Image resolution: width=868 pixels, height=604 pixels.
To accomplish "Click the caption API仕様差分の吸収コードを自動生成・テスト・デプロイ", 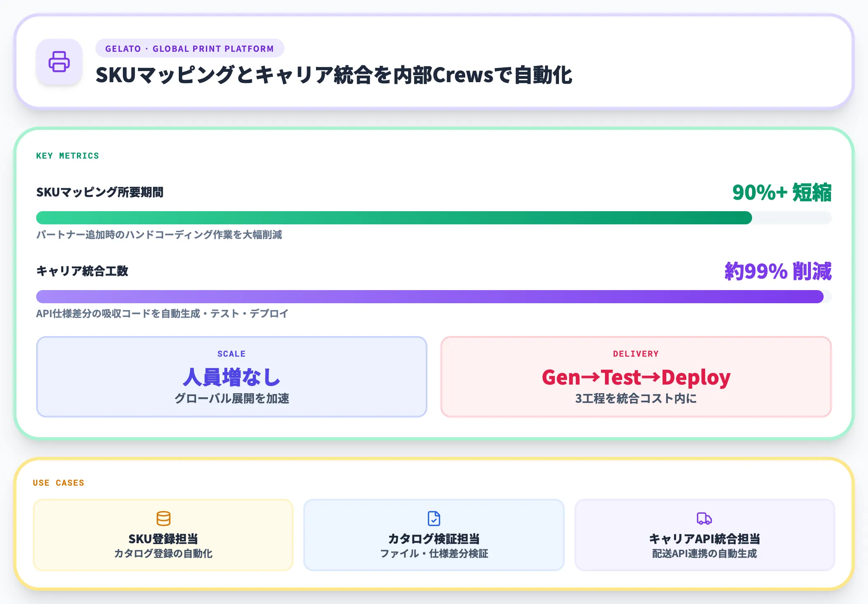I will point(162,314).
